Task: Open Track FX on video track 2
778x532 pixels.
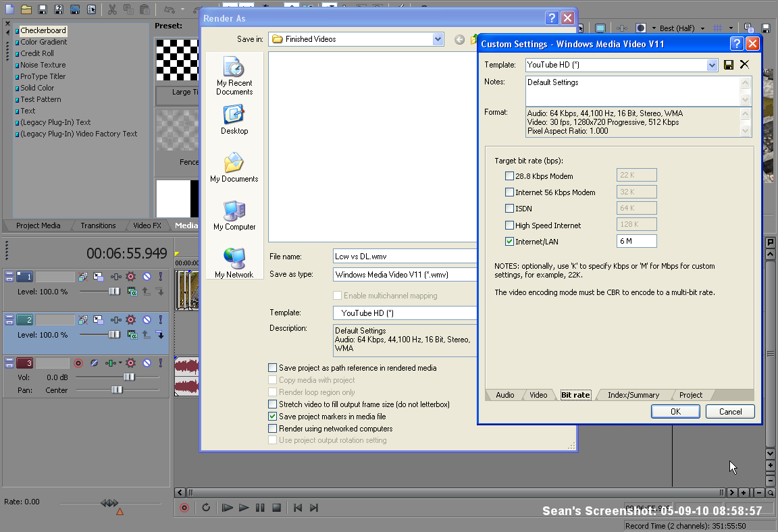Action: pos(130,320)
